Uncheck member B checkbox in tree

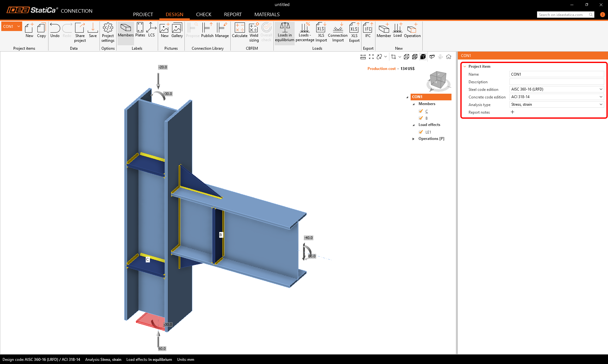point(421,118)
